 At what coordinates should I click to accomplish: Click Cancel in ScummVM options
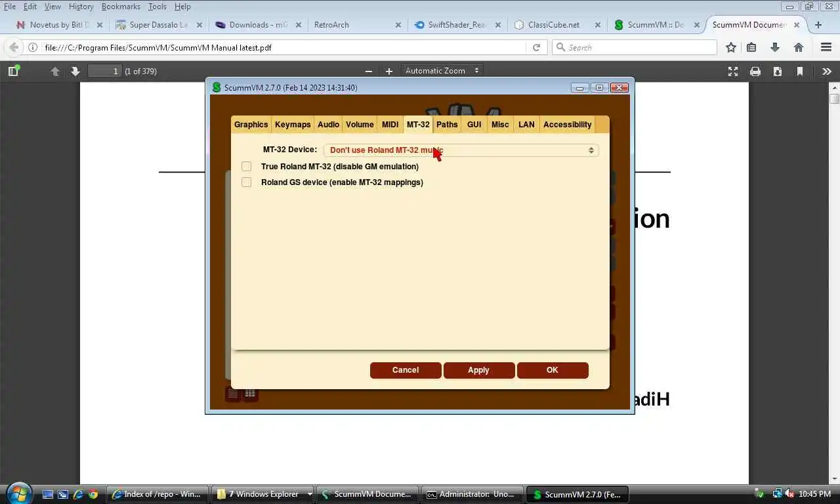(406, 370)
